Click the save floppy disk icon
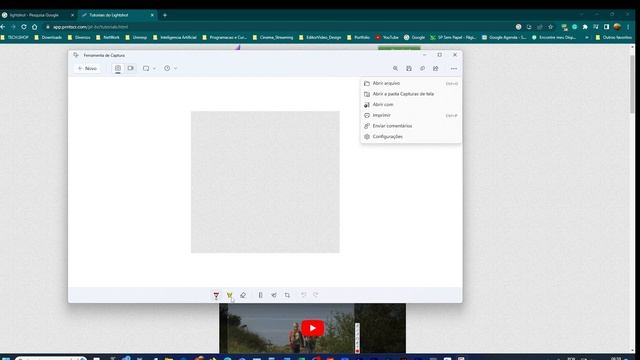 pos(409,69)
